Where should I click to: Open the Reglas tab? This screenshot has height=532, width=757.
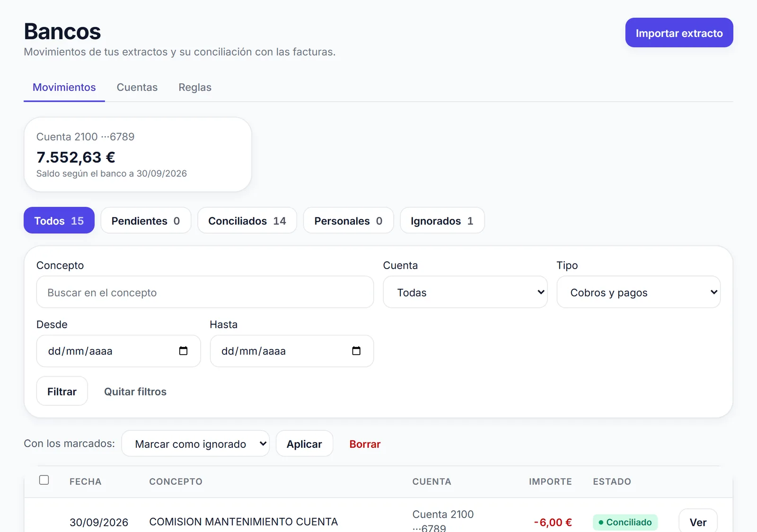pos(195,87)
